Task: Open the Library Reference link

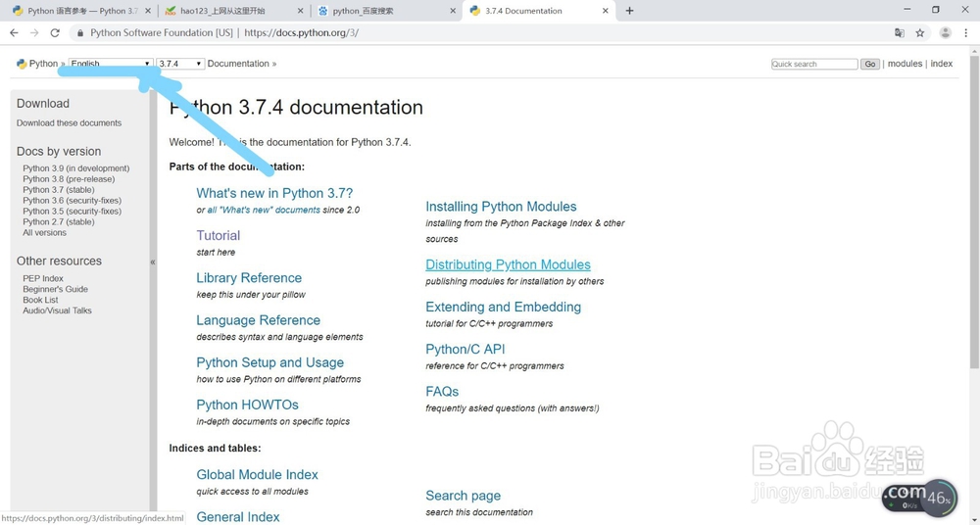Action: [249, 278]
